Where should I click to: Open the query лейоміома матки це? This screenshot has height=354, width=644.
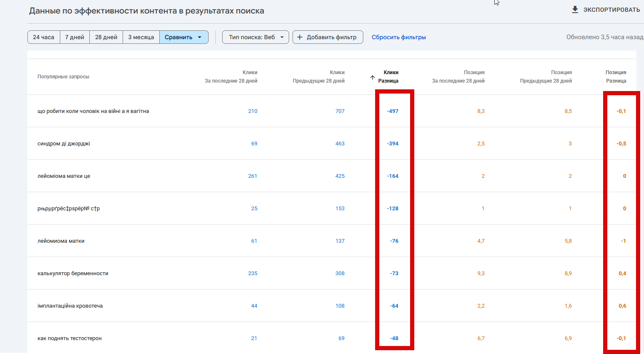(x=64, y=176)
